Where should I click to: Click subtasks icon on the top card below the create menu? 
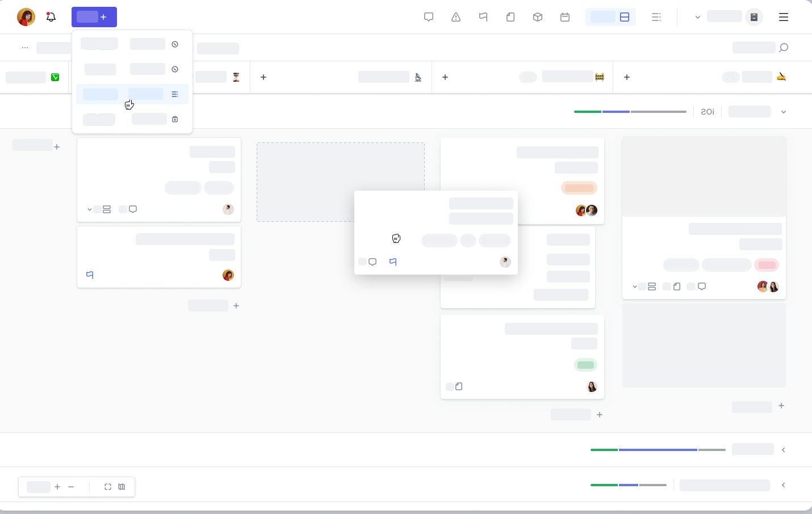(107, 209)
